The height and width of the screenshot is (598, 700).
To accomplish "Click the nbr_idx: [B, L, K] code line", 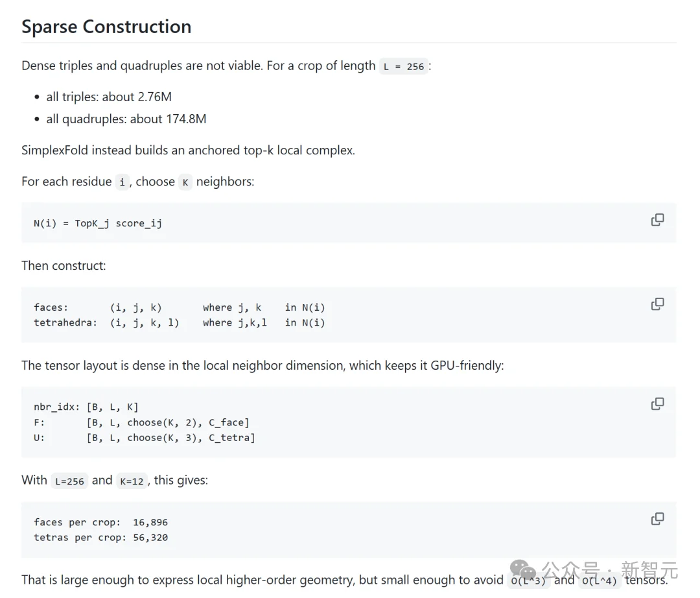I will [x=86, y=407].
